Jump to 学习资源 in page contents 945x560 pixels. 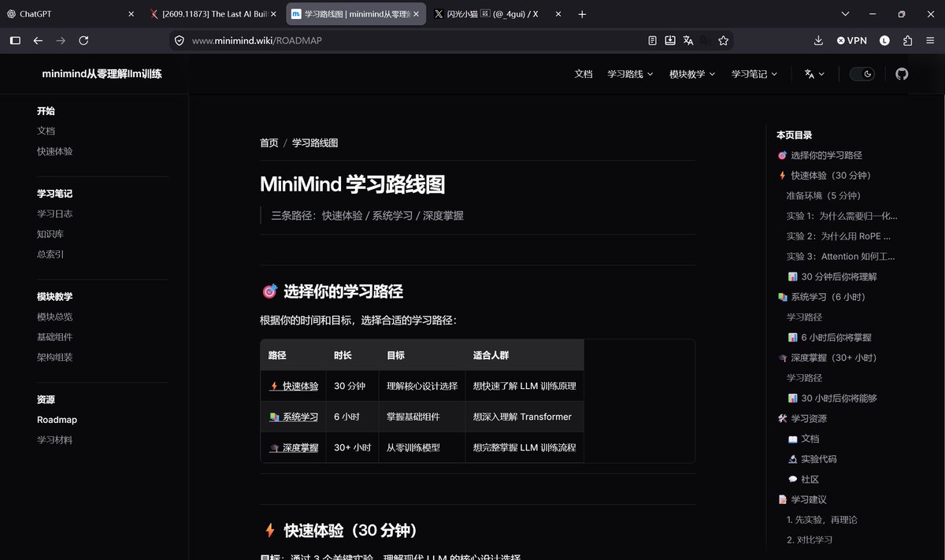click(802, 418)
